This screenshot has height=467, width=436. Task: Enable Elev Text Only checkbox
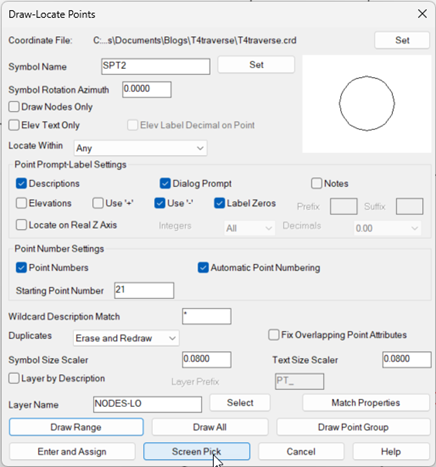[14, 125]
